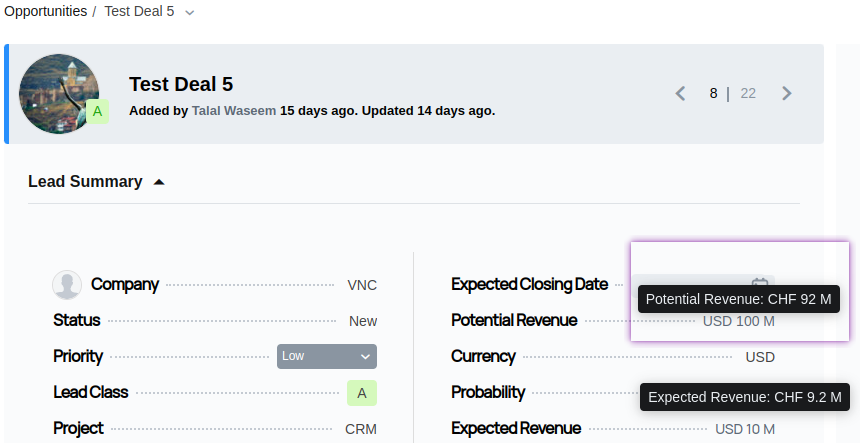The height and width of the screenshot is (443, 860).
Task: Navigate to the Opportunities breadcrumb
Action: click(x=44, y=12)
